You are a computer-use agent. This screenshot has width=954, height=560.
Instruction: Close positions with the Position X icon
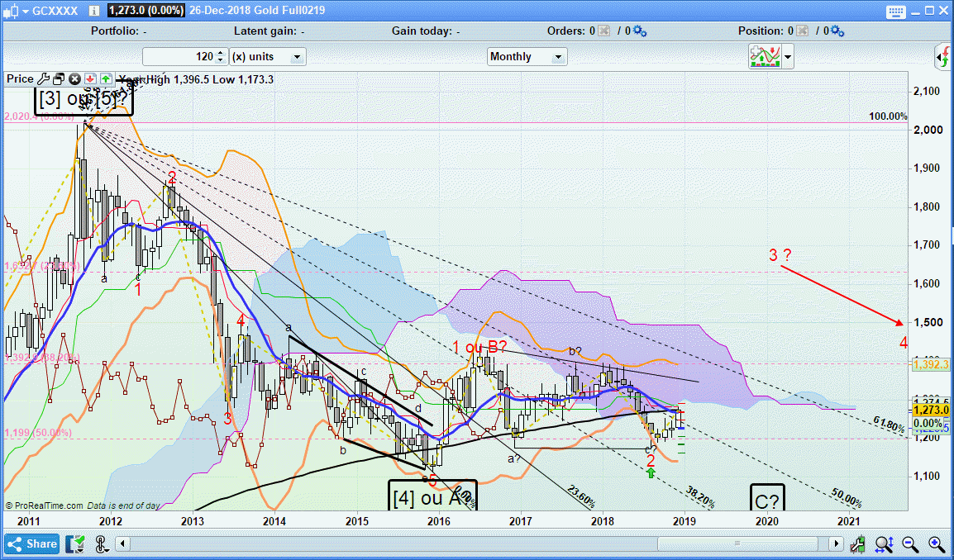(803, 31)
